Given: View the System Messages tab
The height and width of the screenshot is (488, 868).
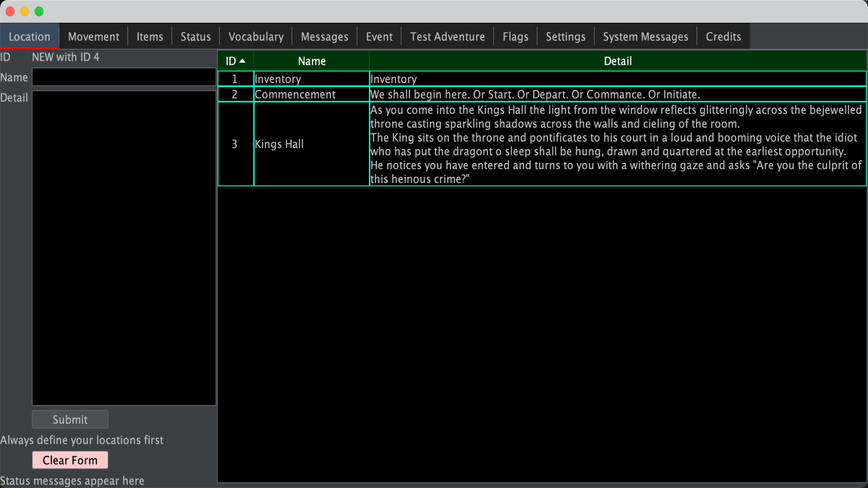Looking at the screenshot, I should 645,36.
